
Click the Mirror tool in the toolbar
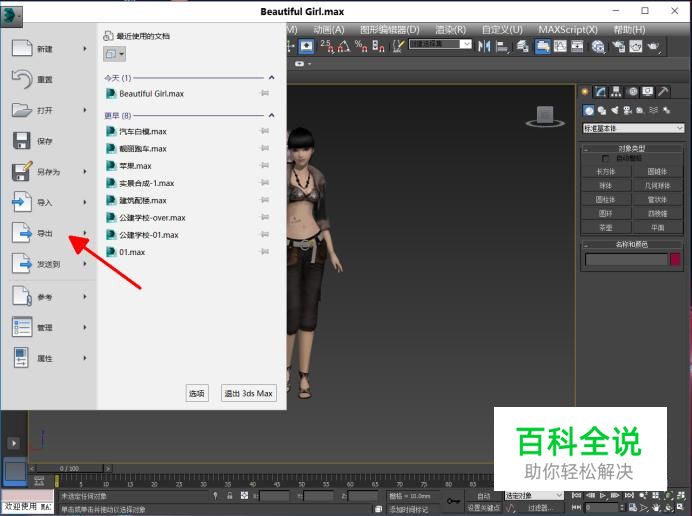click(x=485, y=46)
